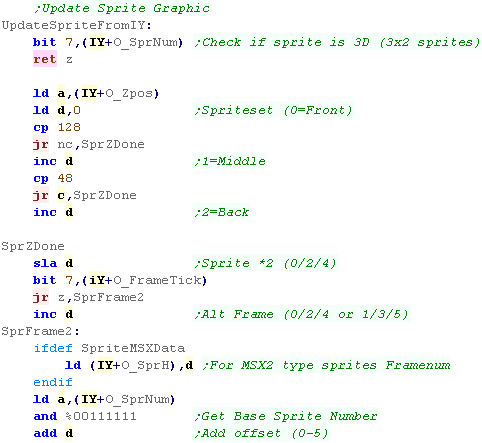This screenshot has width=482, height=443.
Task: Click the add d instruction
Action: point(53,433)
